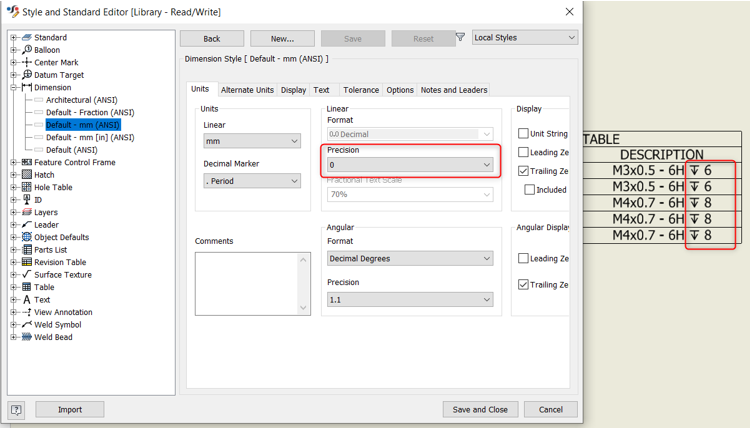Image resolution: width=750 pixels, height=431 pixels.
Task: Click the Table style icon
Action: (x=27, y=287)
